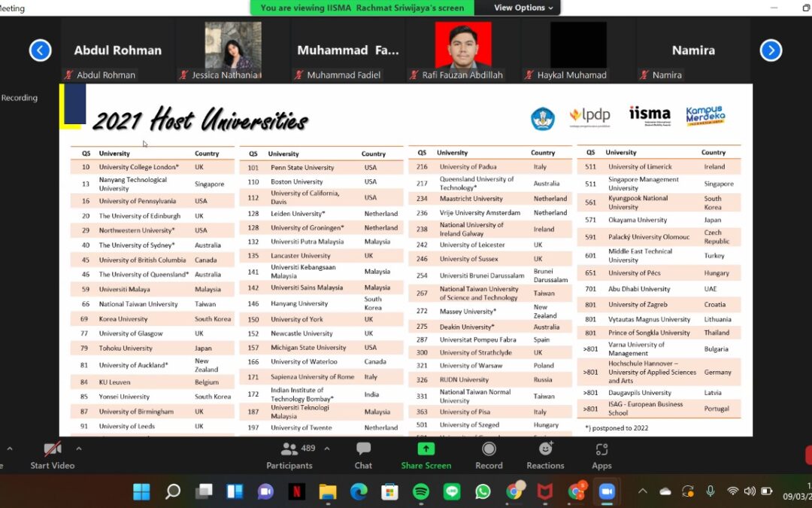This screenshot has width=812, height=508.
Task: Open the Chat panel
Action: (x=363, y=455)
